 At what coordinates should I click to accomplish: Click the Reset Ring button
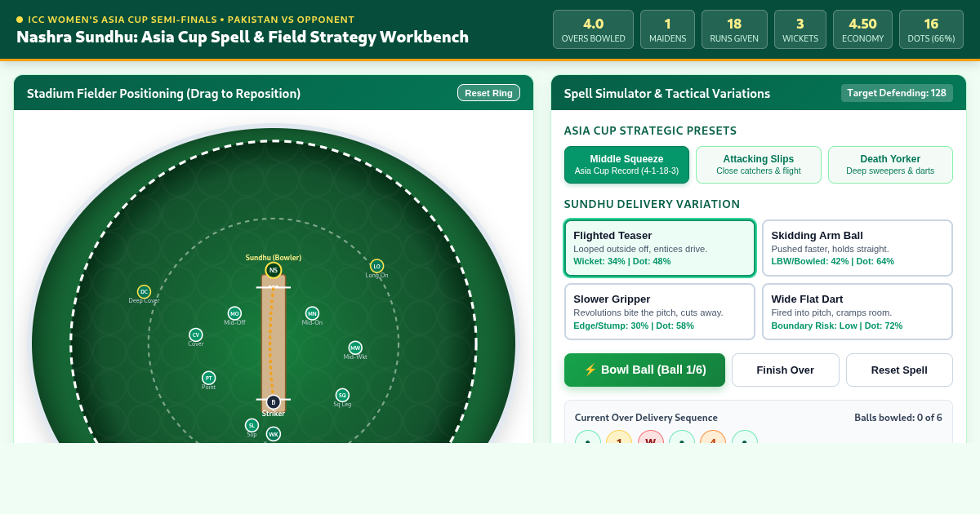coord(488,93)
